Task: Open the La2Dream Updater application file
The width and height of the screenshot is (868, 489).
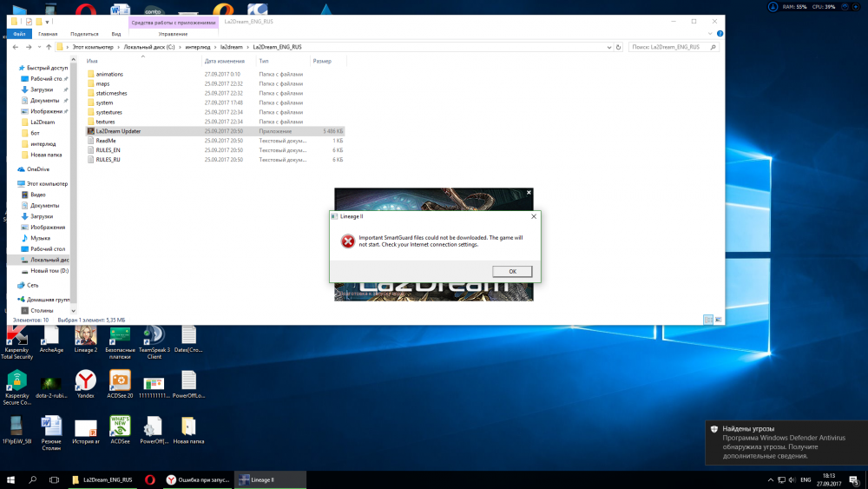Action: tap(118, 131)
